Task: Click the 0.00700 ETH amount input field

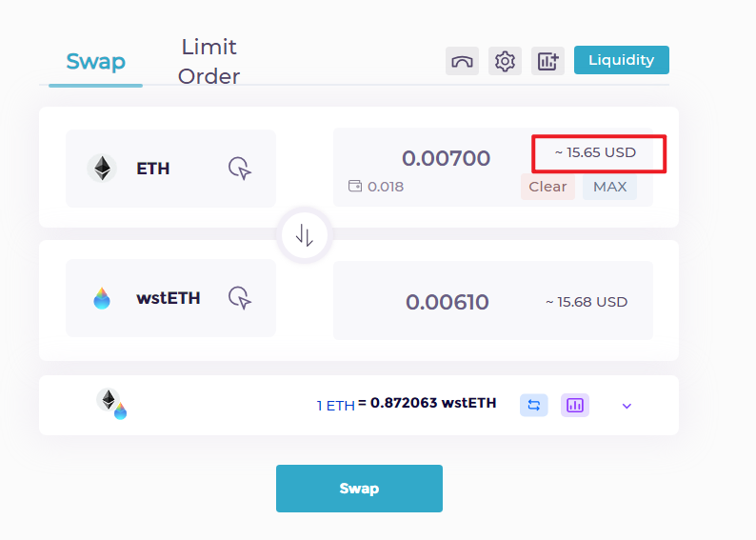Action: click(x=446, y=158)
